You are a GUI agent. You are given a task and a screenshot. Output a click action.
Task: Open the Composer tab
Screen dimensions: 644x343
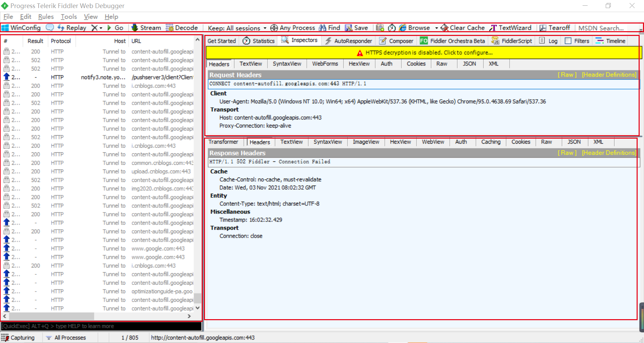pyautogui.click(x=396, y=41)
